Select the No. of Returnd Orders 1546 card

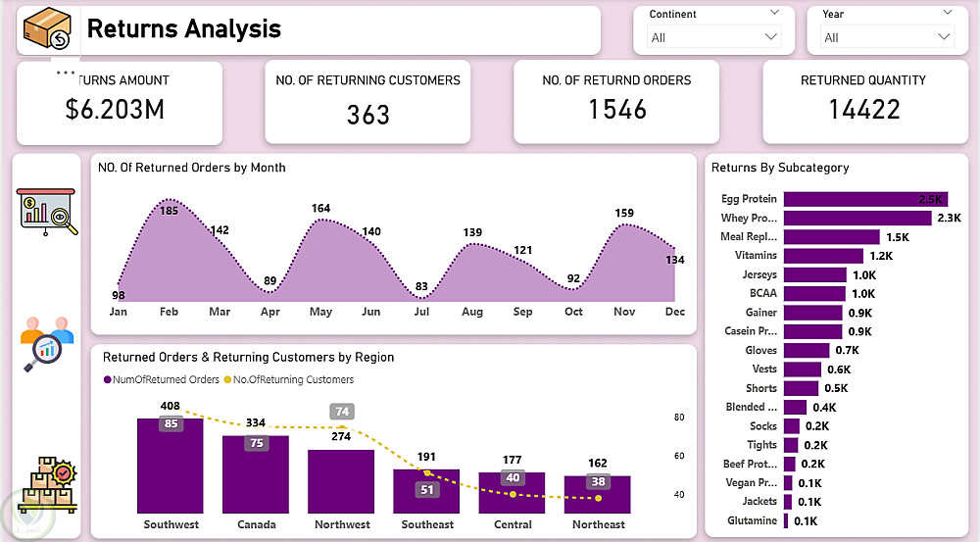tap(616, 103)
